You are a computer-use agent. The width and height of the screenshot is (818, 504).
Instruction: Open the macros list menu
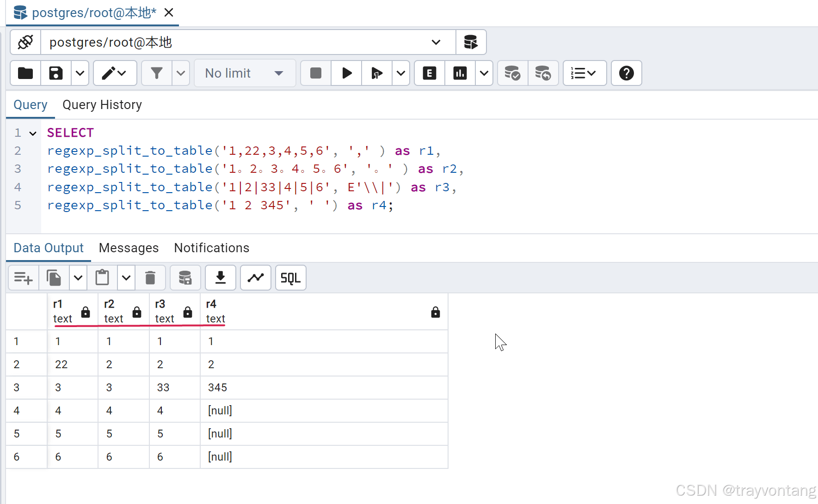pos(584,73)
